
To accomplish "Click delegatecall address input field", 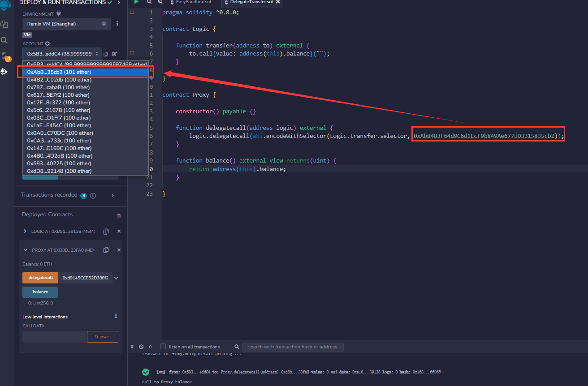I will point(85,278).
